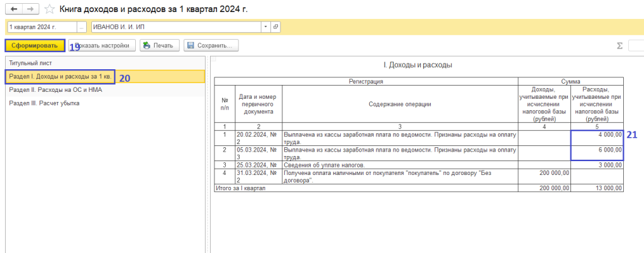Click the 3 000,00 expense cell
Image resolution: width=644 pixels, height=253 pixels.
tap(597, 165)
